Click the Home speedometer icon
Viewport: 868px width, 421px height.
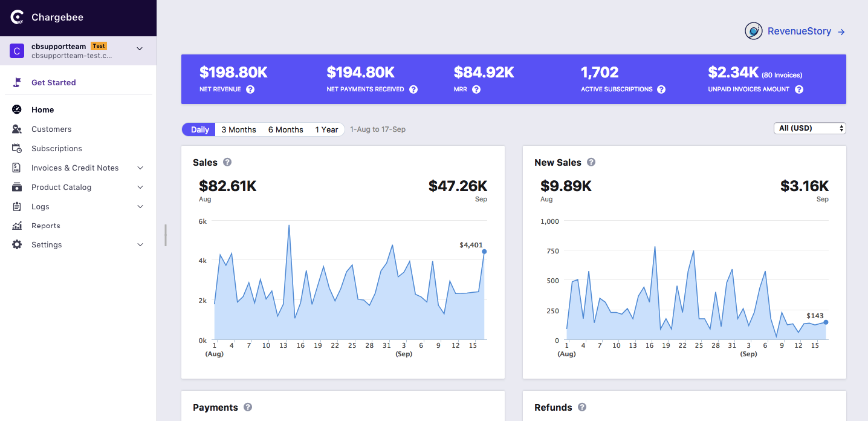[17, 109]
